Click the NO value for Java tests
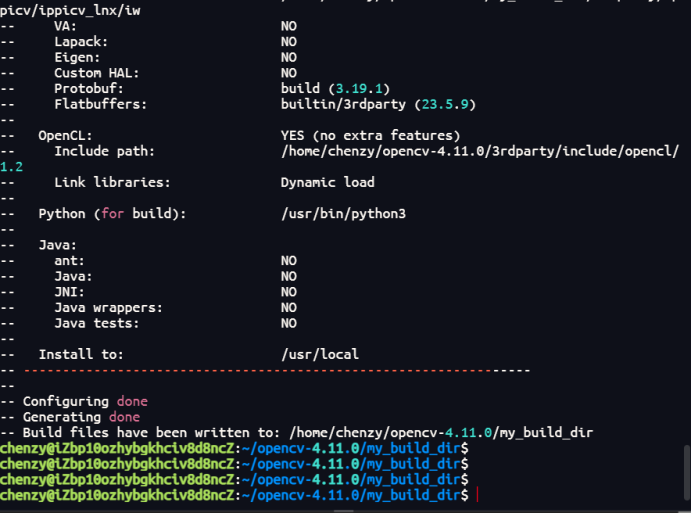The height and width of the screenshot is (513, 692). tap(289, 323)
